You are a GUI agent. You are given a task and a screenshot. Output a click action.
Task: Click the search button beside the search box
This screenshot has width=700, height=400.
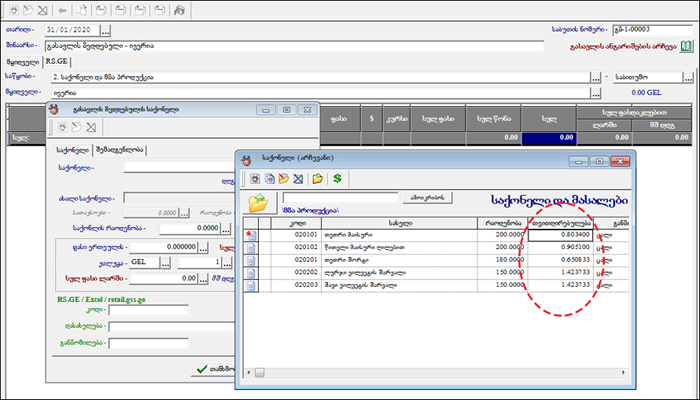429,197
